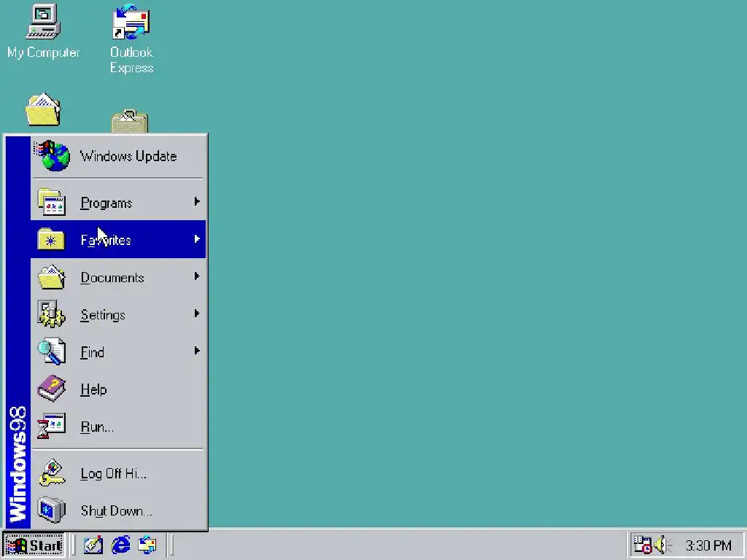Viewport: 747px width, 560px height.
Task: Click the 3:30 PM clock
Action: [x=708, y=545]
